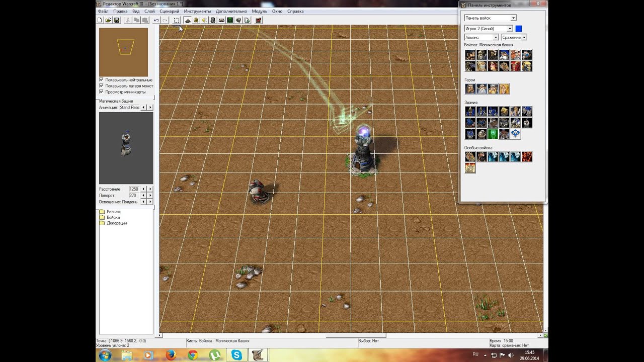Uncheck Просмотр мини-карты checkbox
This screenshot has width=644, height=362.
tap(101, 92)
